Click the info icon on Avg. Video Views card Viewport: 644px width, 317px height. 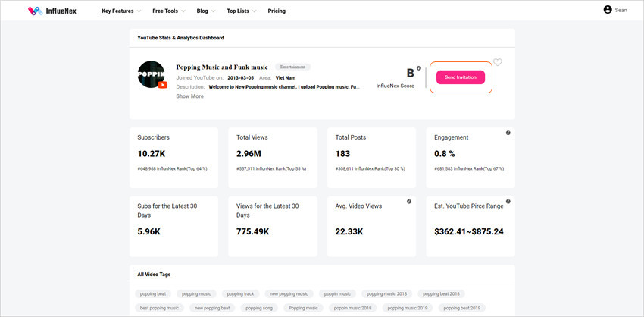pyautogui.click(x=409, y=202)
